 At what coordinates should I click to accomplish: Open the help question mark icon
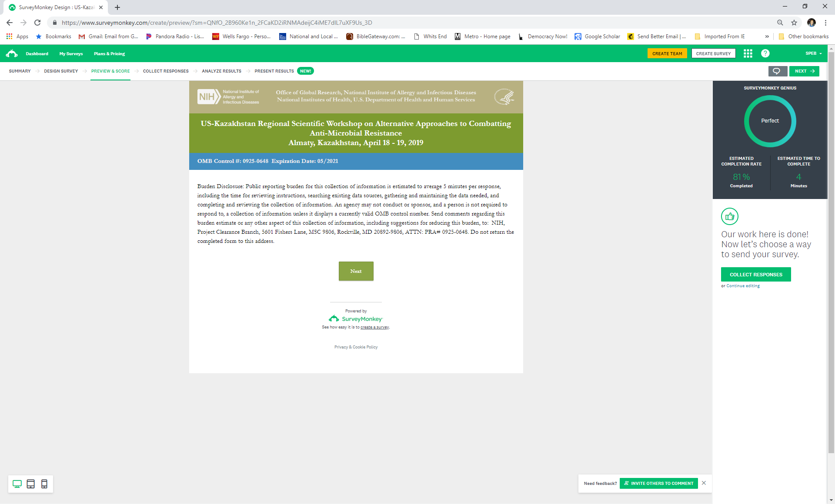pos(765,53)
